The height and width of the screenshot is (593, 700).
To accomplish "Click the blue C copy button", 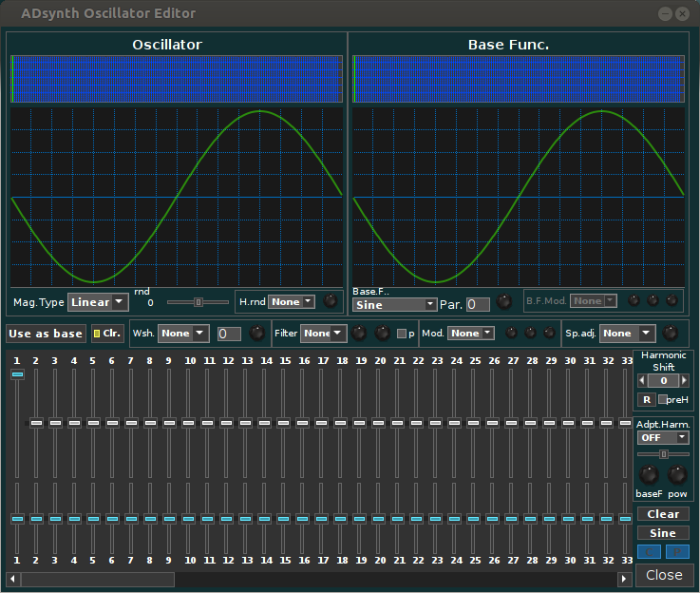I will pyautogui.click(x=650, y=551).
